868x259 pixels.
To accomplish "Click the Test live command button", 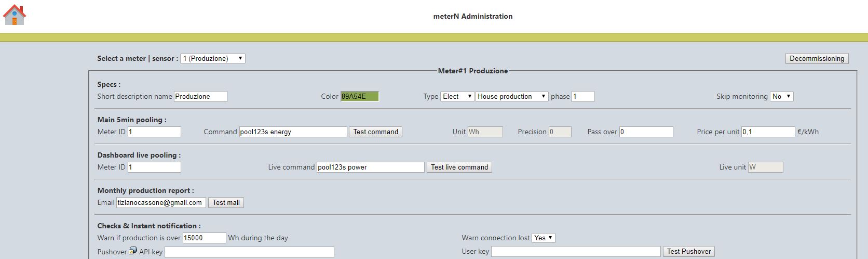I will pos(459,167).
